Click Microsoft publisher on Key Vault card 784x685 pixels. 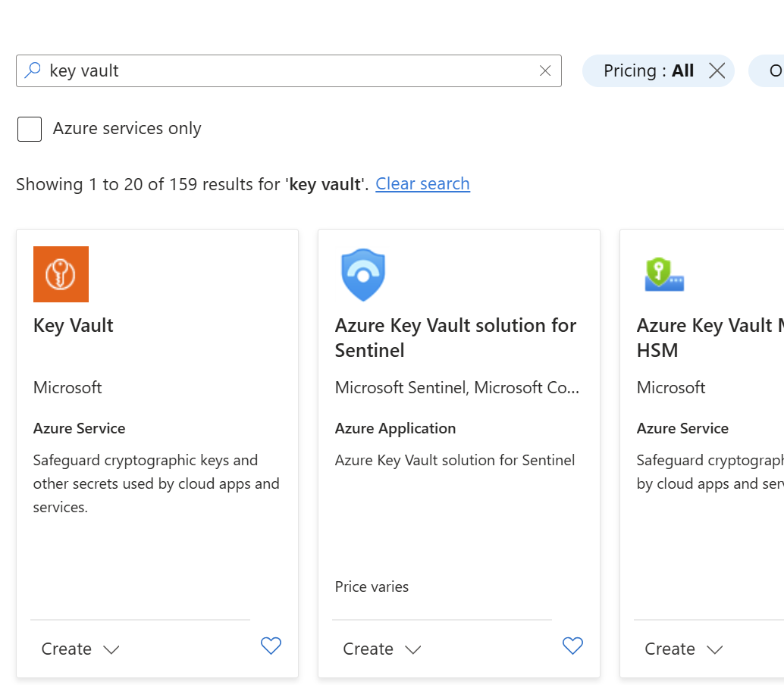click(x=67, y=387)
